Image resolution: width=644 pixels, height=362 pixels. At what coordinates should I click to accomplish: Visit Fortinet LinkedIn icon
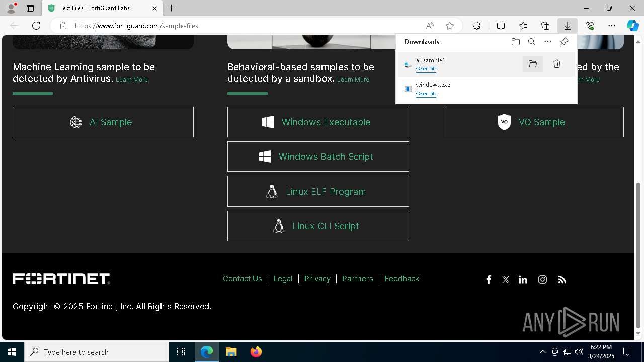point(523,280)
